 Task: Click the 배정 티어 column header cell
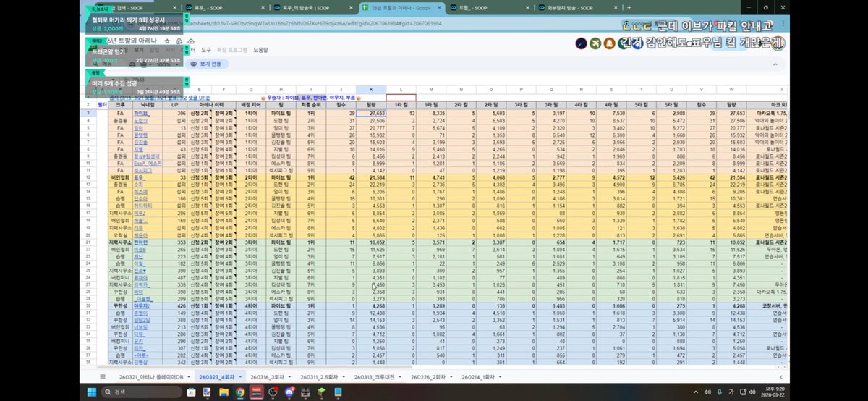(252, 105)
